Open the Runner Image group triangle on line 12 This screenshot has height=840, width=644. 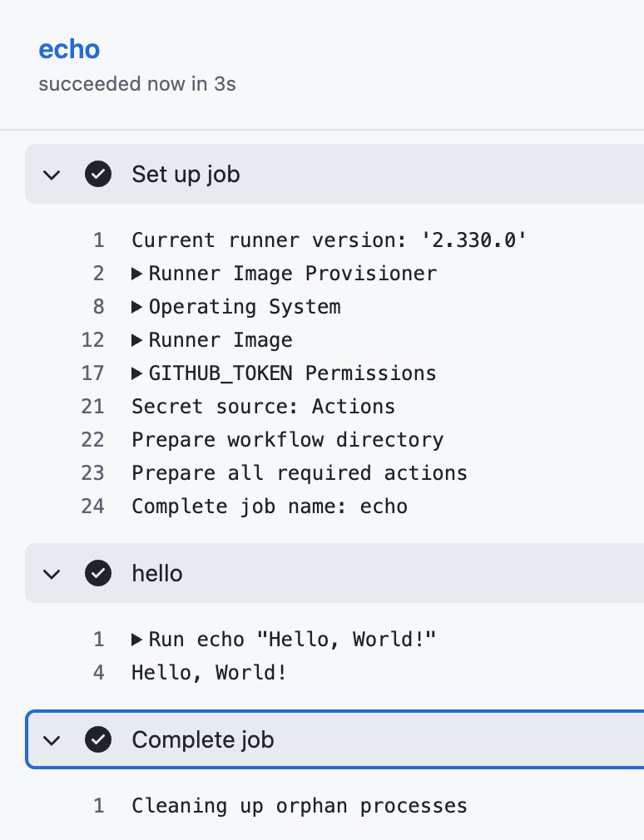point(137,340)
